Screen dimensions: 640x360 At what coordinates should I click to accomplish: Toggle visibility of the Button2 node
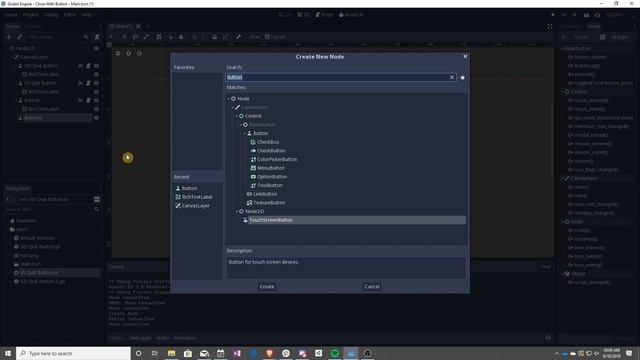[x=96, y=118]
